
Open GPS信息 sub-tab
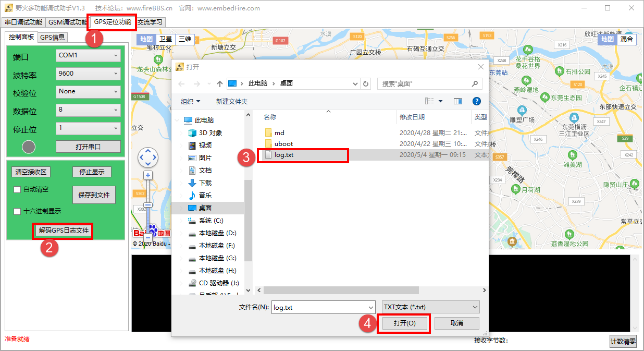click(x=53, y=37)
